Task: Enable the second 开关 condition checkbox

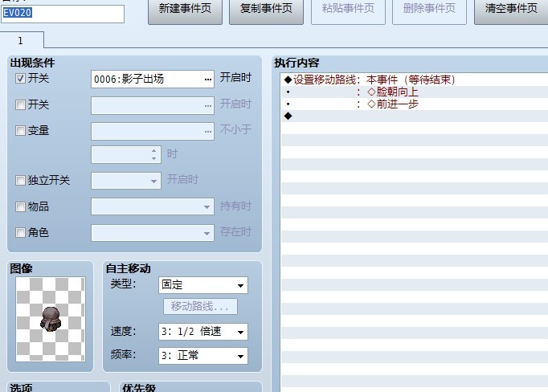Action: click(20, 104)
